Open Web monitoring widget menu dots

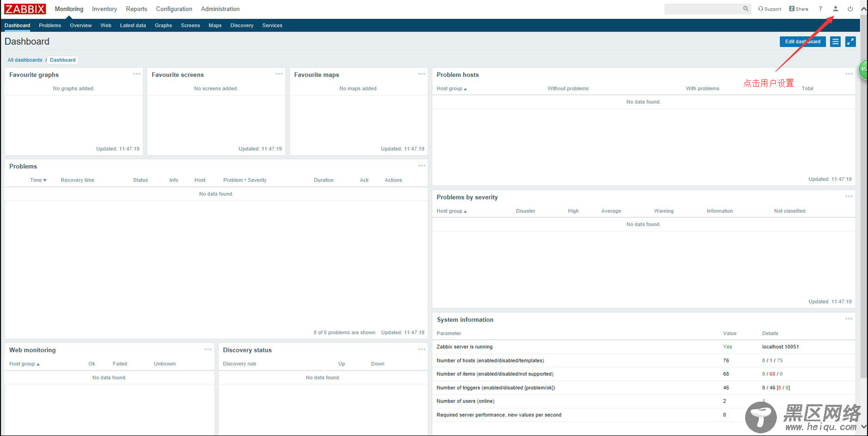[208, 349]
